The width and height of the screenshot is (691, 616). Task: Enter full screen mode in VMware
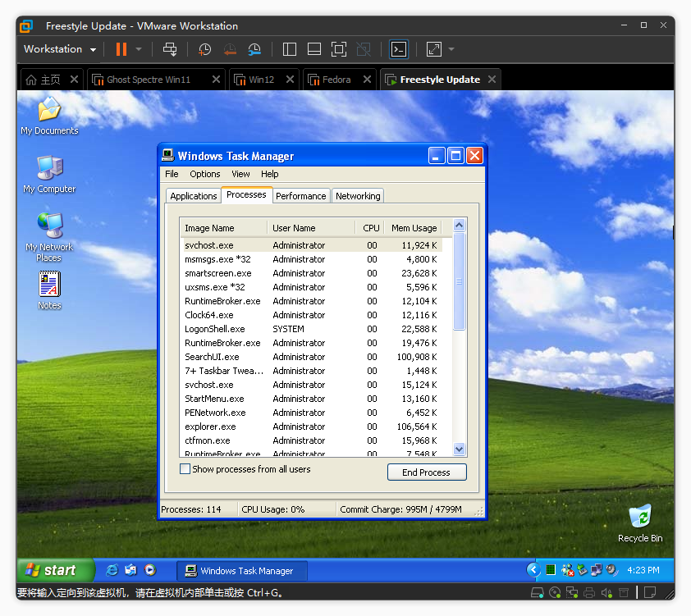[339, 49]
